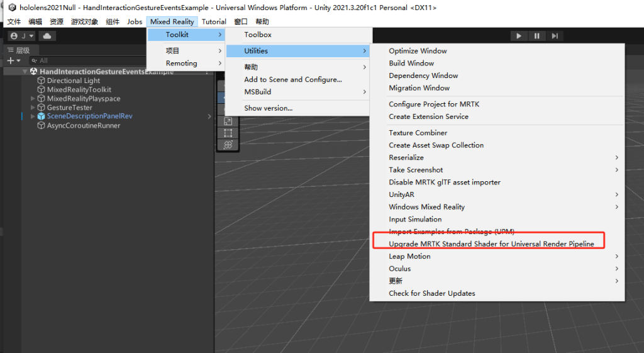The image size is (644, 353).
Task: Expand the SceneDescriptionPanelRev object
Action: coord(33,116)
